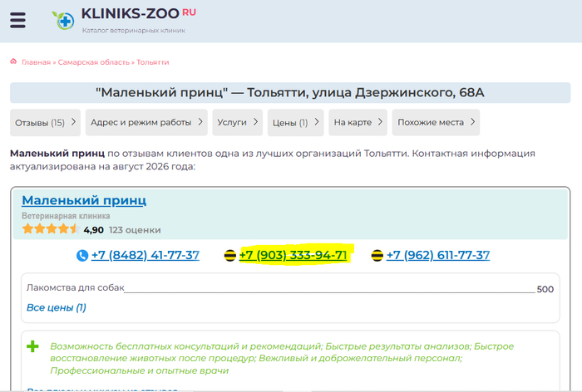Click the 500 price value
The width and height of the screenshot is (582, 392).
click(x=545, y=289)
